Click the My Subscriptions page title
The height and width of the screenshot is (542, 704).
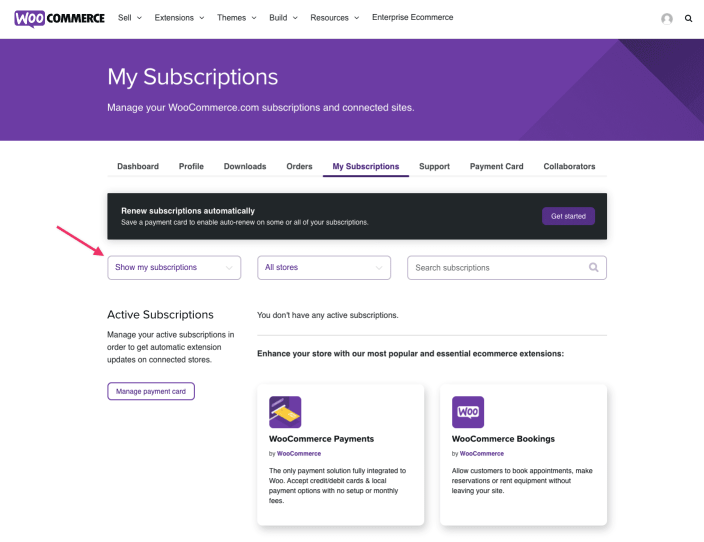point(193,77)
